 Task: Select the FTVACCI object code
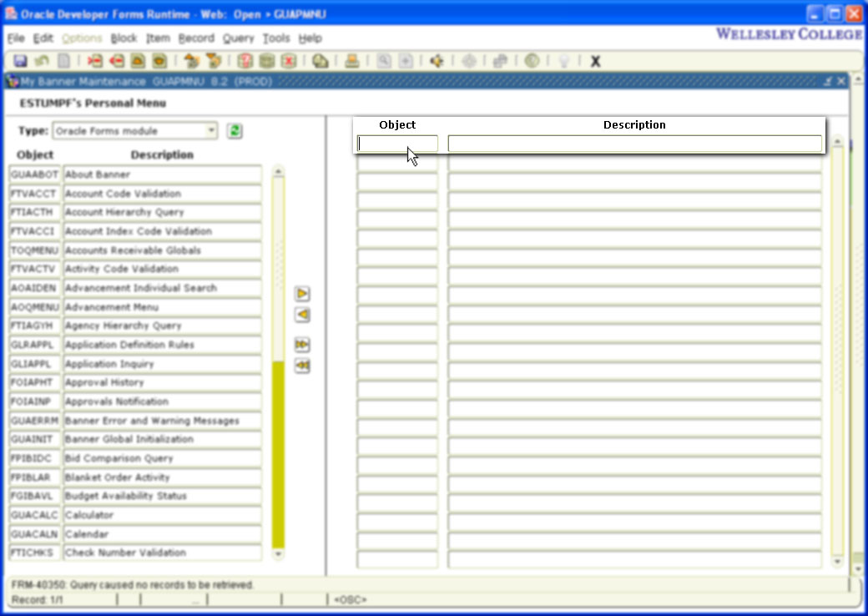34,231
